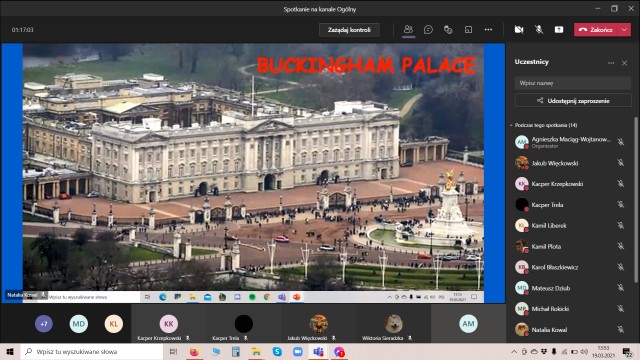Click Microsoft Teams taskbar icon
The image size is (640, 360).
(318, 351)
